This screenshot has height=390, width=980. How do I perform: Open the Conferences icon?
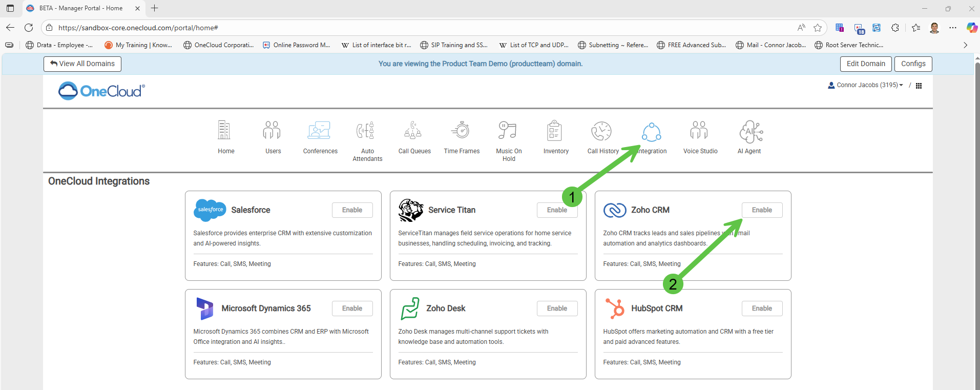pyautogui.click(x=320, y=131)
